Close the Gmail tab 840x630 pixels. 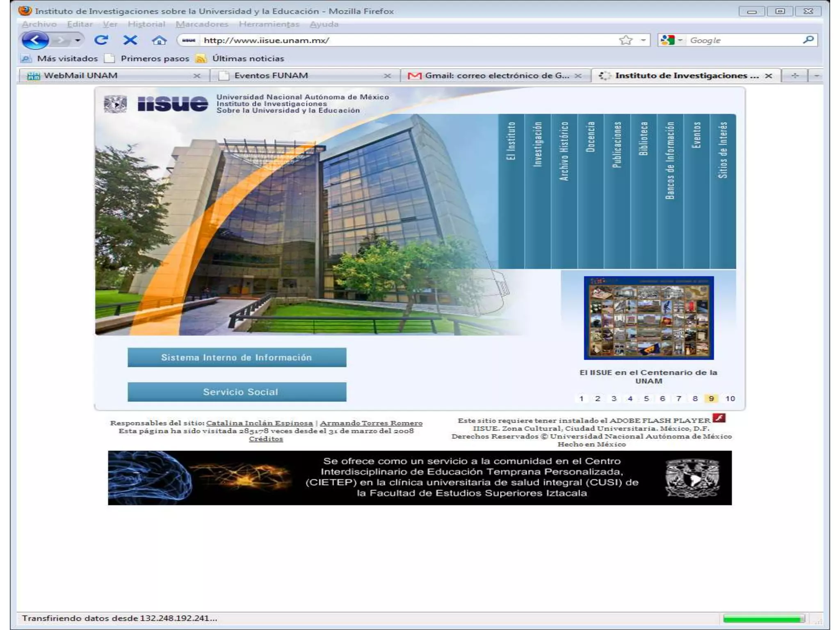coord(578,76)
